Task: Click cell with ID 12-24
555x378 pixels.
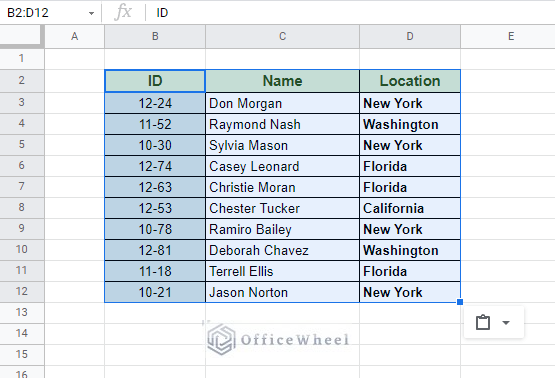Action: 155,103
